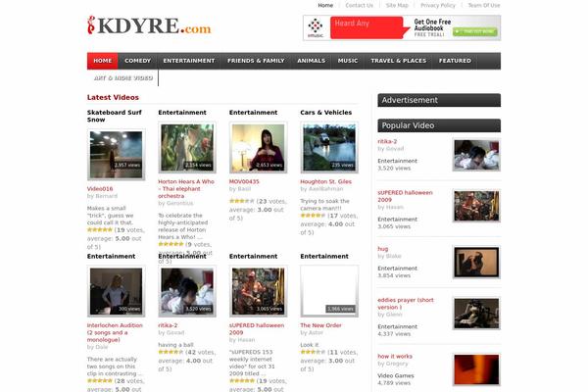
Task: Click the how it works title link
Action: (x=395, y=357)
